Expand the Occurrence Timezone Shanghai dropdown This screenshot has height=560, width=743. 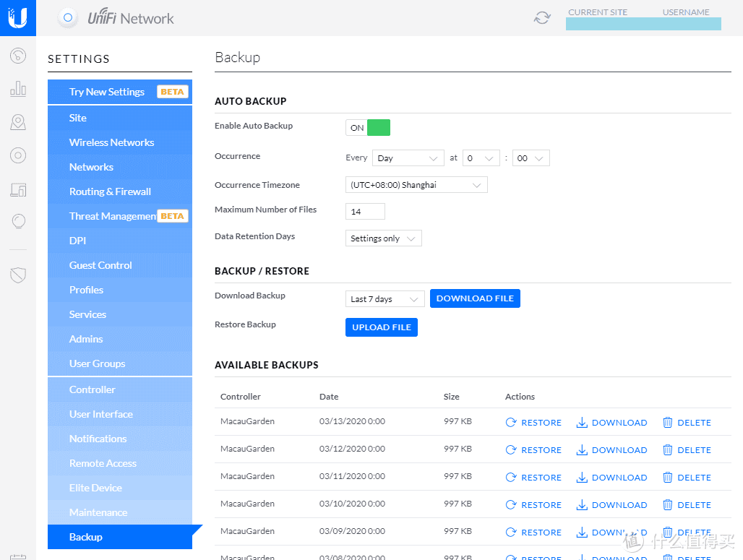pyautogui.click(x=416, y=185)
